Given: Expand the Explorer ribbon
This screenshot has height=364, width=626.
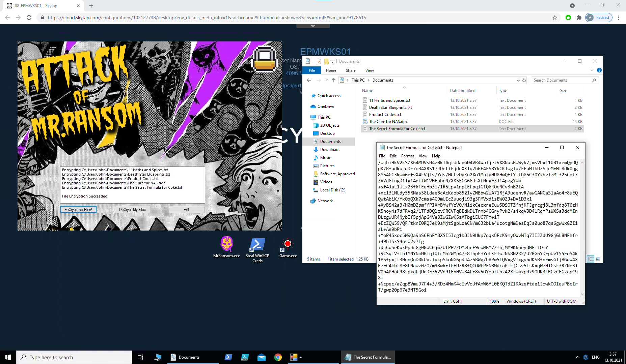Looking at the screenshot, I should [592, 70].
